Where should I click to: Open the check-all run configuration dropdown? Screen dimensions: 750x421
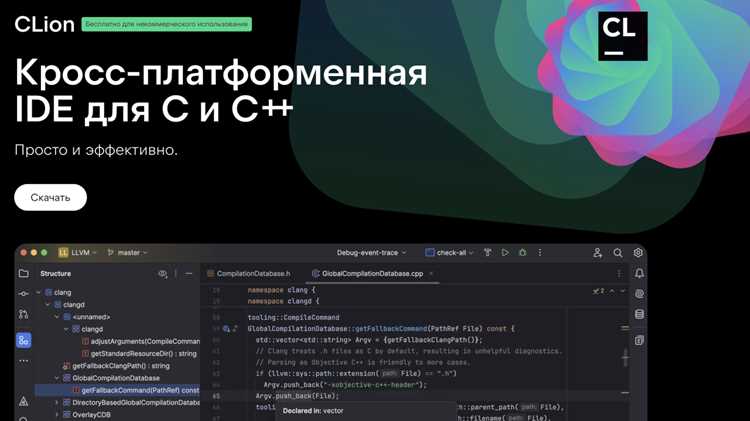pos(449,253)
